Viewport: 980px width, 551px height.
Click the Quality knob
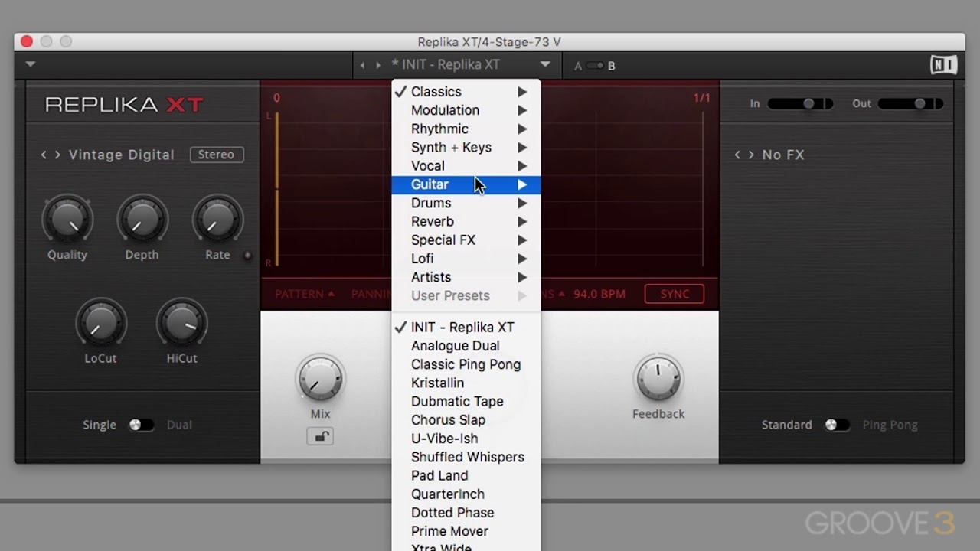click(67, 219)
